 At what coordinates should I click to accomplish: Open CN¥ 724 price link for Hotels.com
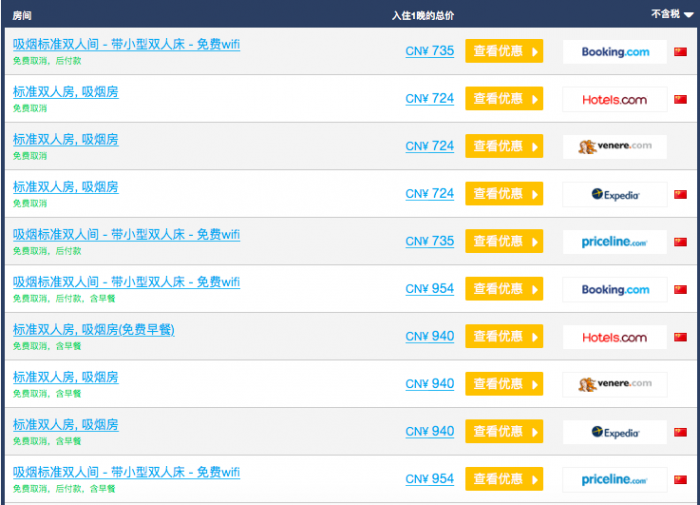[429, 98]
